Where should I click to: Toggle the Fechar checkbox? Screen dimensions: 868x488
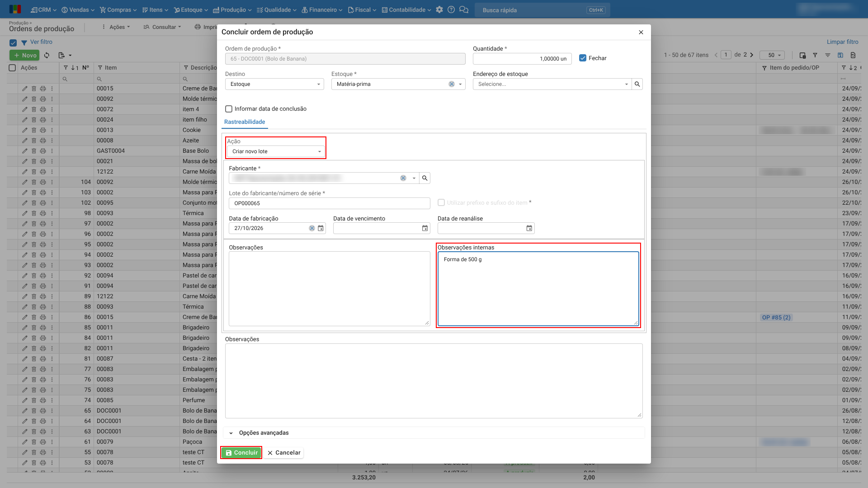(583, 58)
